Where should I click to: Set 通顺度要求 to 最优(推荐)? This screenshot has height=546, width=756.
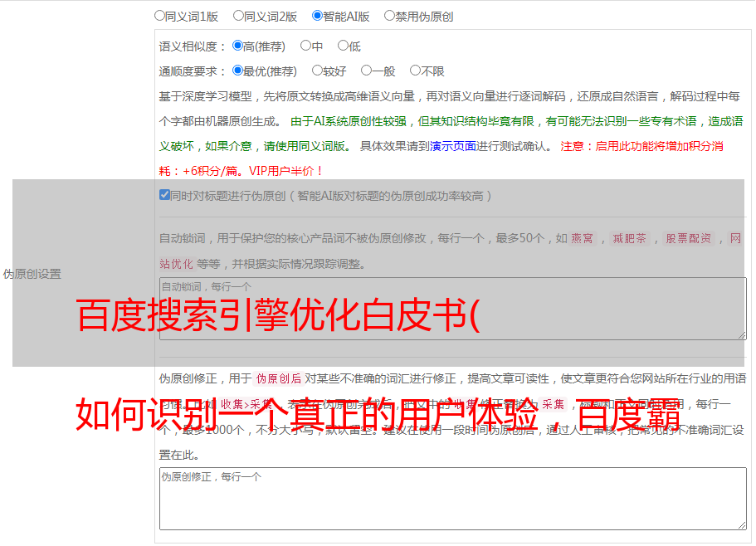click(x=237, y=71)
